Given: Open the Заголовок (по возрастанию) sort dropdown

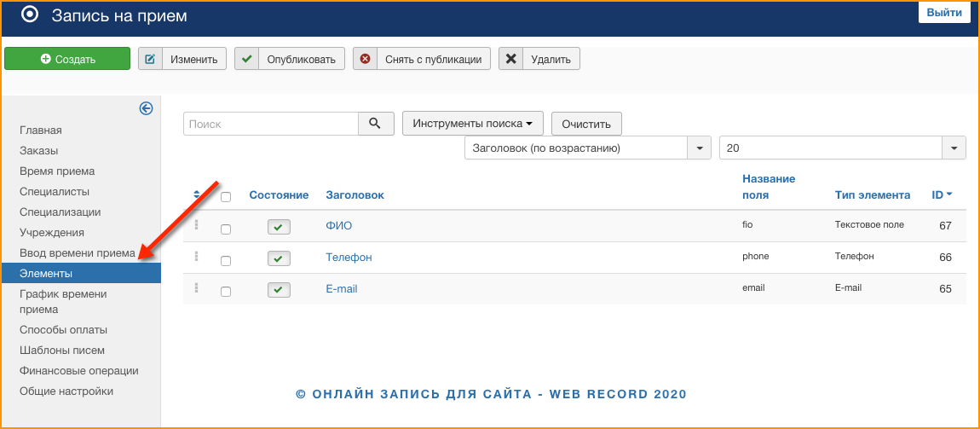Looking at the screenshot, I should point(587,148).
